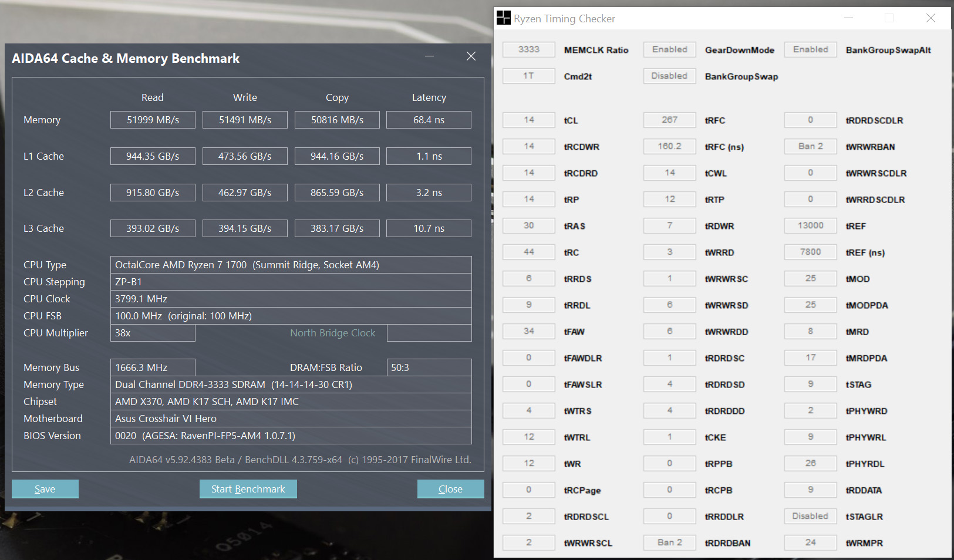954x560 pixels.
Task: Click the tCKE value field
Action: click(670, 437)
